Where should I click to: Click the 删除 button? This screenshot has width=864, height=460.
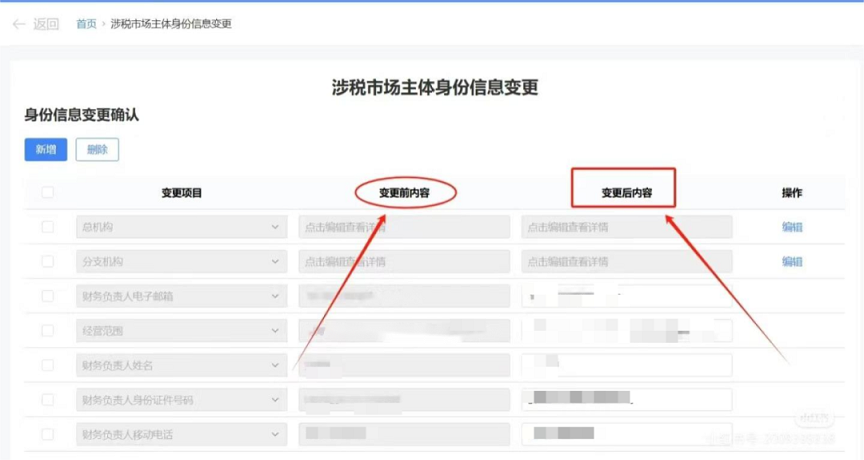click(x=97, y=149)
